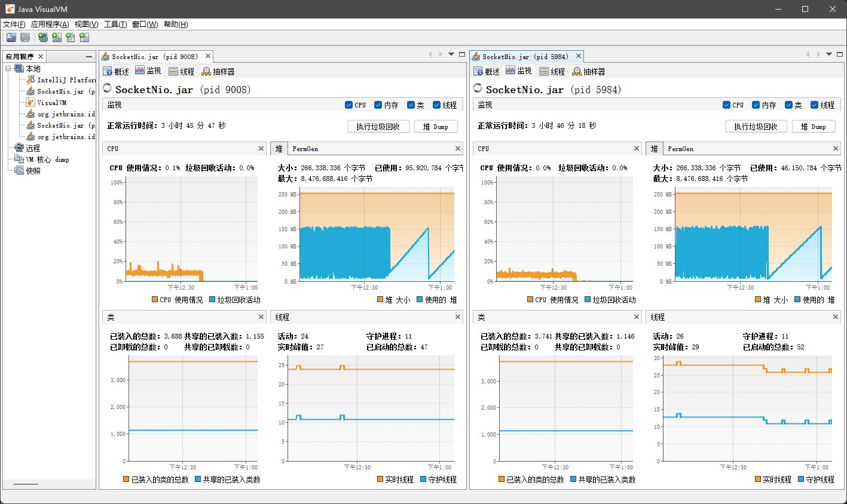Click 堆 Dump button in pid 5984
847x504 pixels.
point(814,127)
